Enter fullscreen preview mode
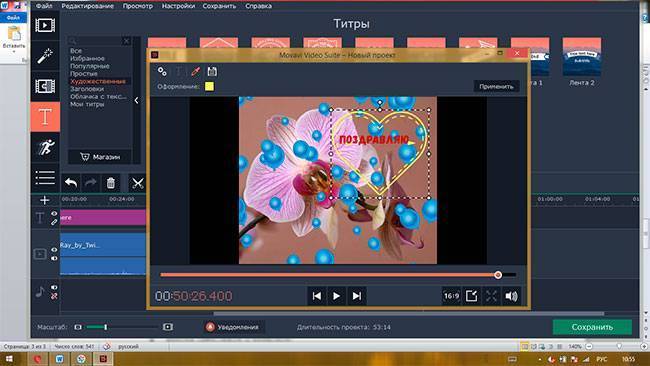650x366 pixels. pos(491,296)
